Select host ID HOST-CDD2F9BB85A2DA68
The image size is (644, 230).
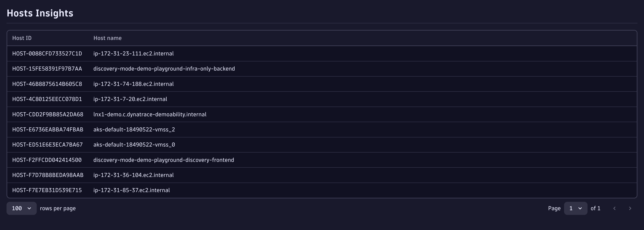point(48,114)
